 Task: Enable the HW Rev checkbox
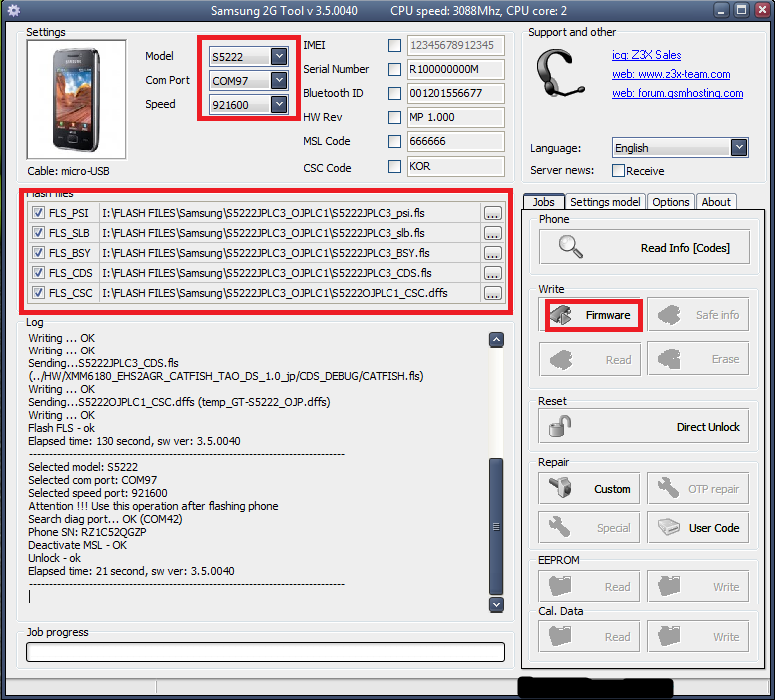[394, 117]
